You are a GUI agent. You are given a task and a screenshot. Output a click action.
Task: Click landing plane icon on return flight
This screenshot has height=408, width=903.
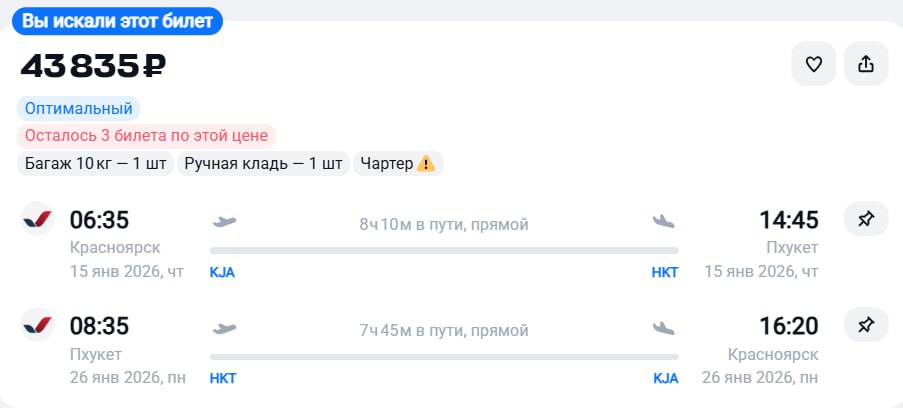point(664,327)
